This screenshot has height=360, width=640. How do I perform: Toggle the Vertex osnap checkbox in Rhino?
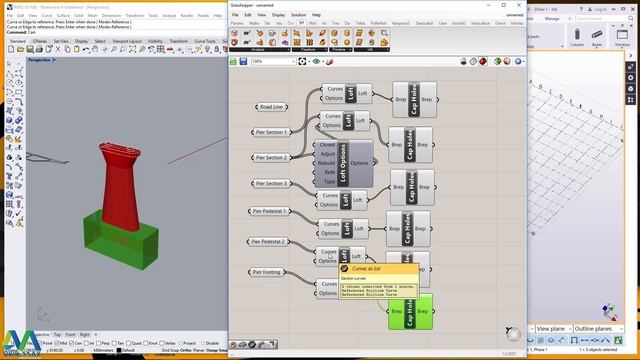pyautogui.click(x=162, y=343)
